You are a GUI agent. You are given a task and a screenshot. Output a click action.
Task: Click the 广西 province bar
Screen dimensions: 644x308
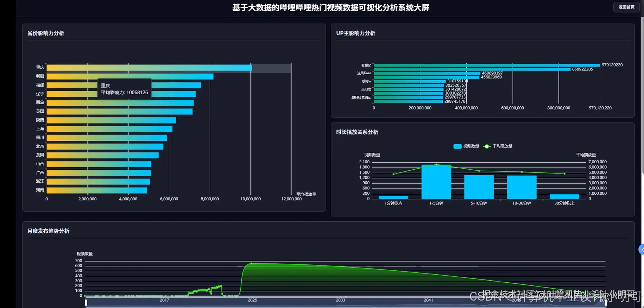pyautogui.click(x=99, y=173)
